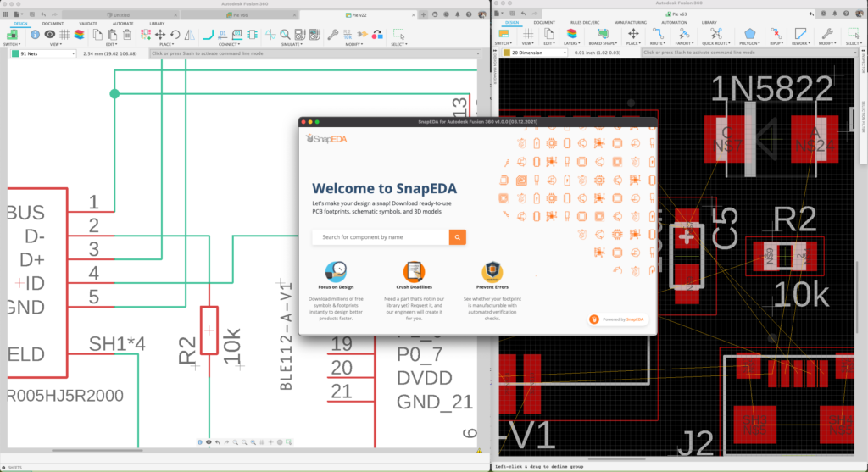Select the Net draw tool under Connect

click(209, 34)
